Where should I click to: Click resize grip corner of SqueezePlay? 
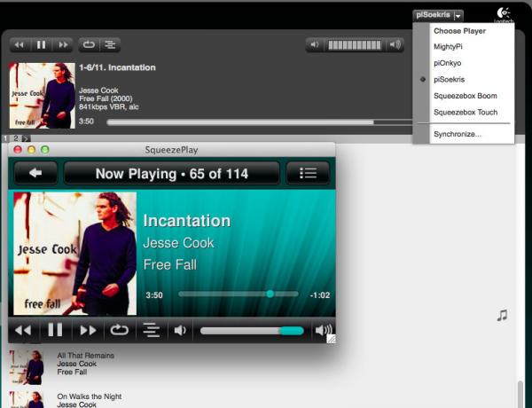coord(331,339)
